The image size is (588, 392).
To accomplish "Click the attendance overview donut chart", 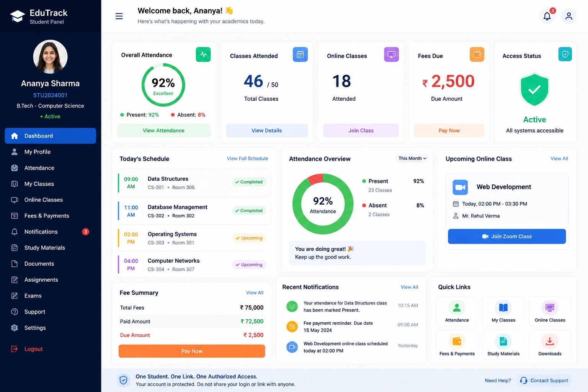I will [x=323, y=204].
